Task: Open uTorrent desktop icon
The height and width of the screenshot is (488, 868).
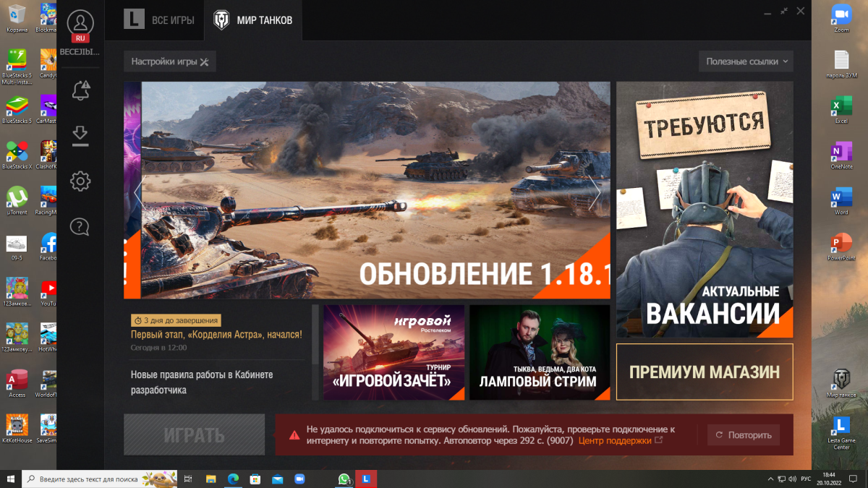Action: (x=17, y=200)
